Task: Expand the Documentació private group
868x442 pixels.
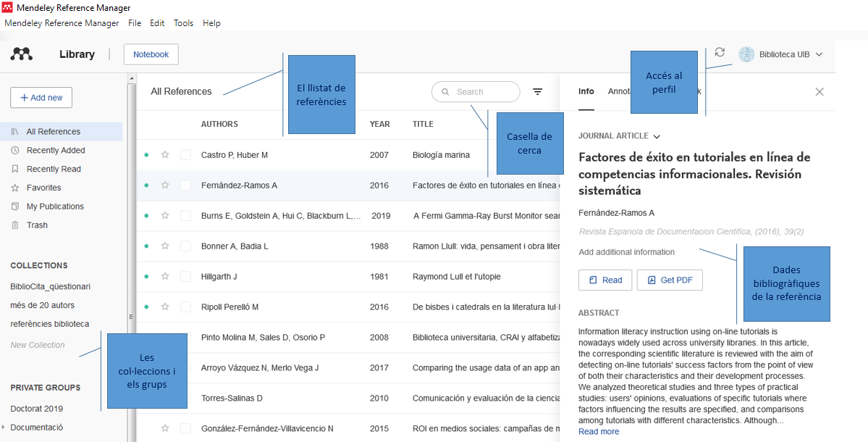Action: tap(4, 428)
